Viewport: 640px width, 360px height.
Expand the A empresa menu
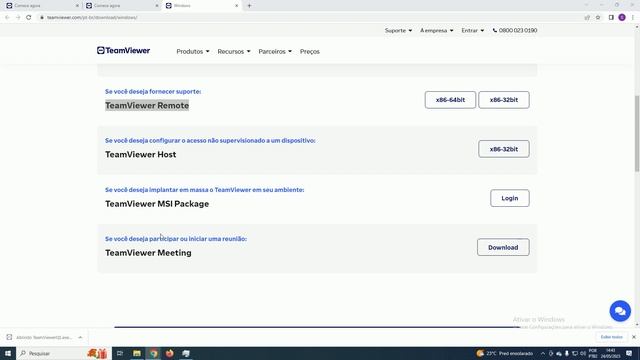[437, 31]
